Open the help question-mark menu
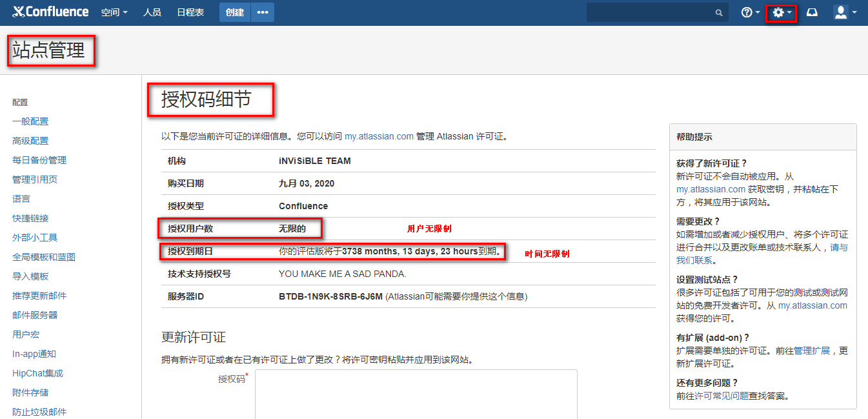This screenshot has height=419, width=868. [750, 12]
